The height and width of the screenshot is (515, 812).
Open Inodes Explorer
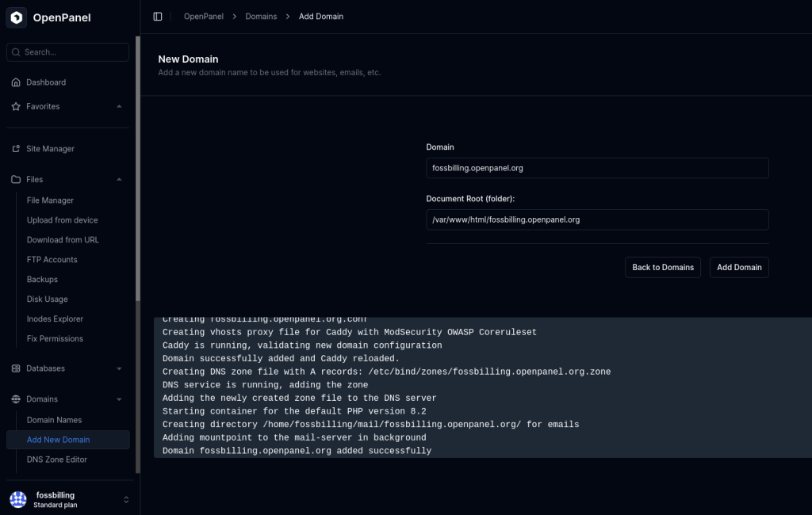55,319
